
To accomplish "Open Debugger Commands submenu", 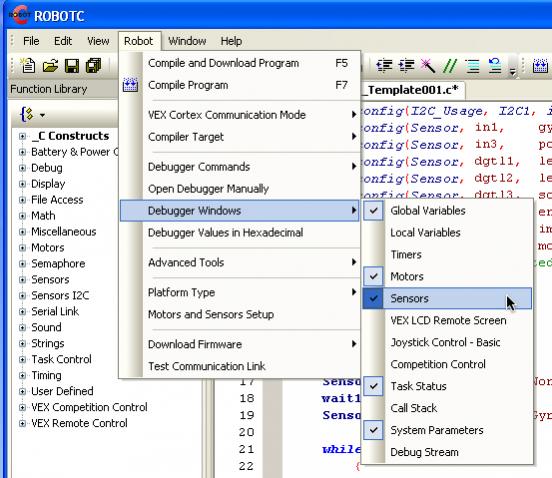I will [239, 166].
